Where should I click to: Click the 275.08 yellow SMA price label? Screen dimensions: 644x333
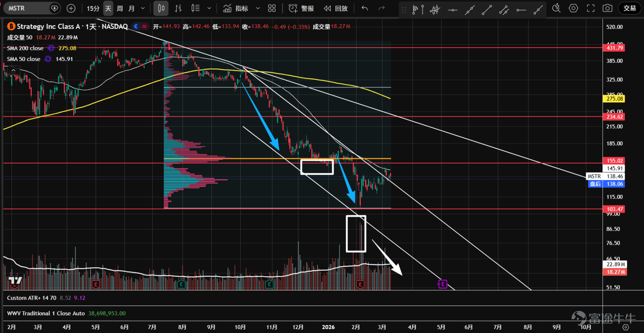click(x=614, y=99)
